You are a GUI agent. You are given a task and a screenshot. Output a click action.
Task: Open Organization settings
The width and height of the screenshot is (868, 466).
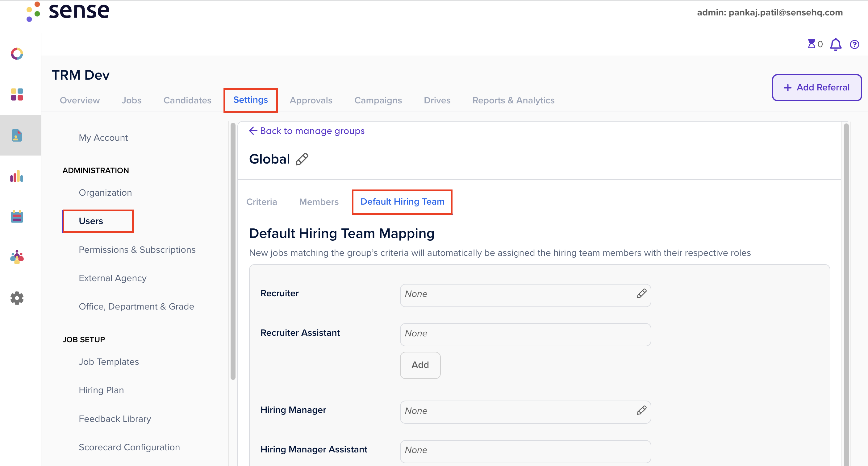pos(105,193)
